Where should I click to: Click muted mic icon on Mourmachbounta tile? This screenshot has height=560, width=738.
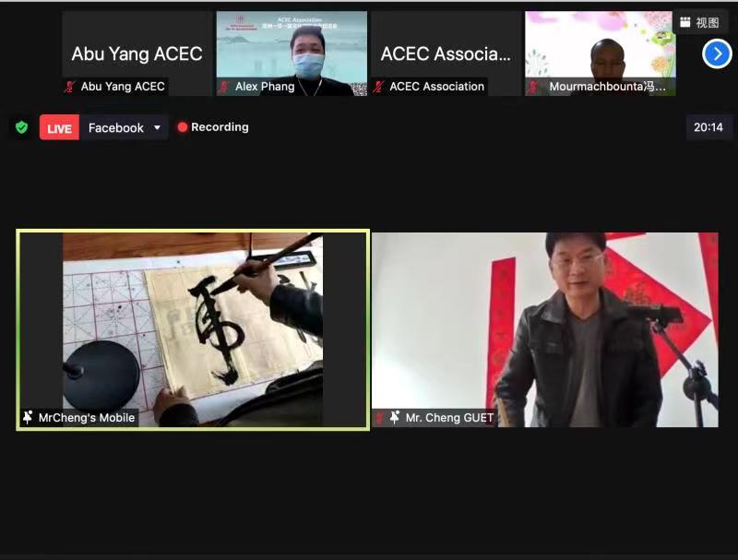click(x=534, y=87)
